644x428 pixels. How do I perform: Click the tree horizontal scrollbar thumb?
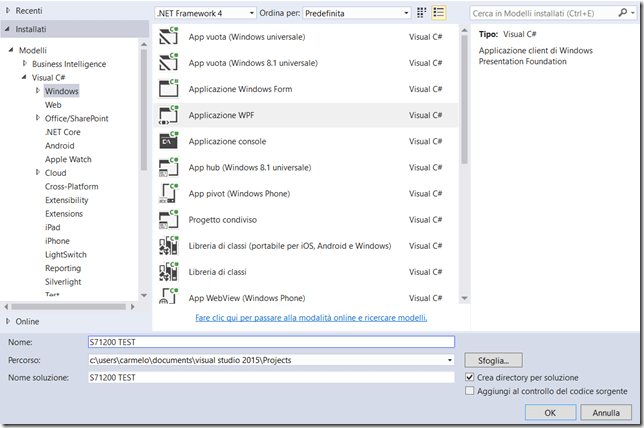click(x=69, y=306)
